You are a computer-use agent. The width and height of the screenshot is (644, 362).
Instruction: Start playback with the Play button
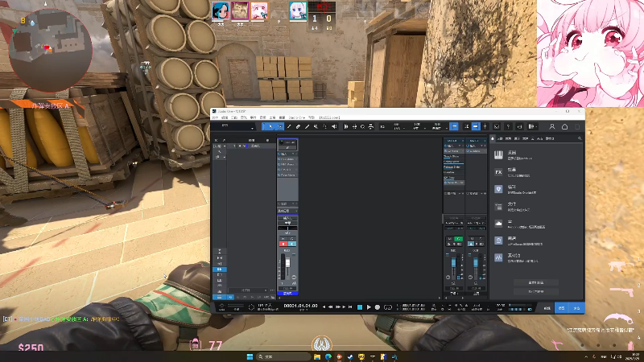[x=369, y=307]
